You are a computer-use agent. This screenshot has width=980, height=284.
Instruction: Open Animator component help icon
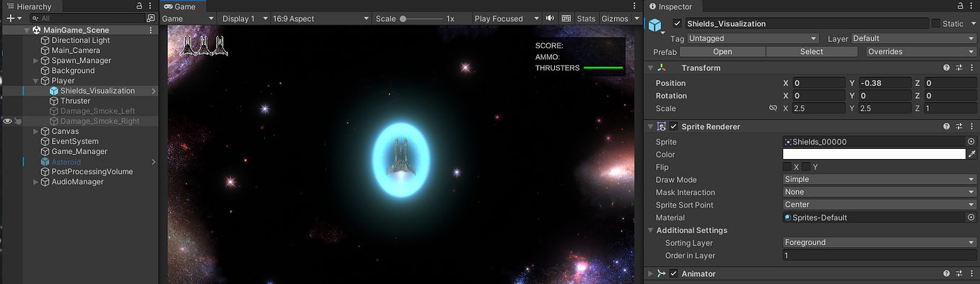(946, 274)
